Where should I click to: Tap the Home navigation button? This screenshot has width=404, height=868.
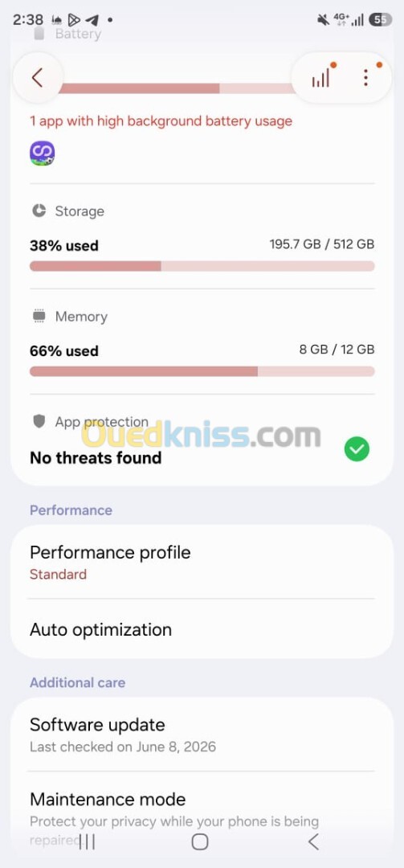pyautogui.click(x=200, y=842)
